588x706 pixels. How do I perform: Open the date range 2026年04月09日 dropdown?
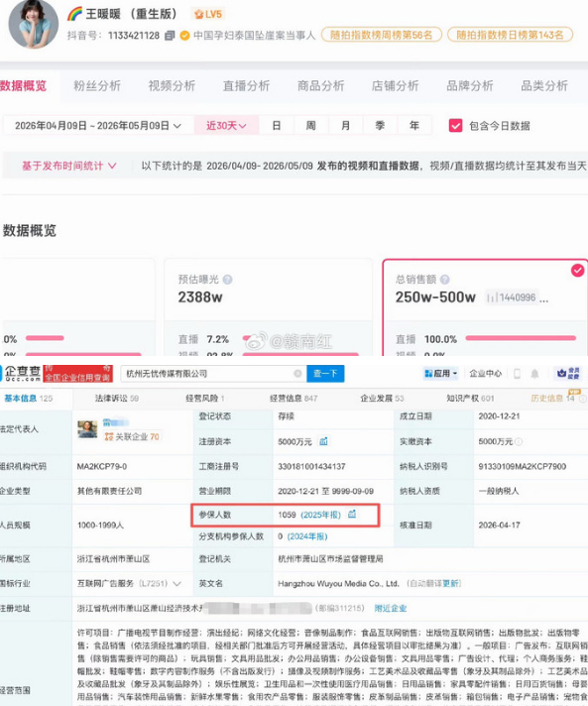[98, 126]
